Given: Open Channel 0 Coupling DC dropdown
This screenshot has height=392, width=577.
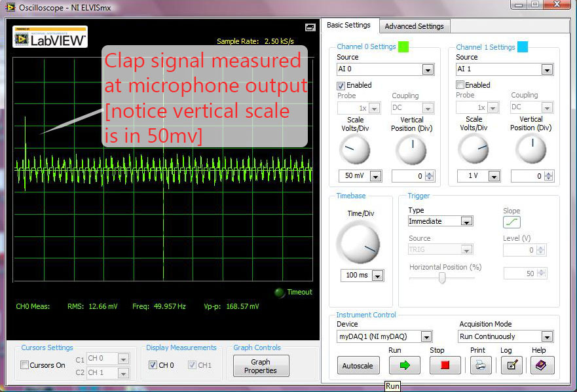Looking at the screenshot, I should coord(428,108).
